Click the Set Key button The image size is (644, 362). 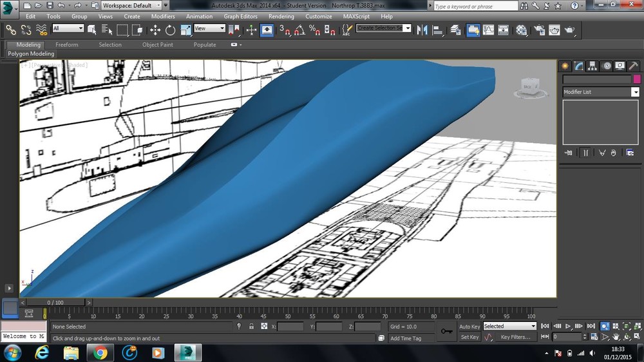pos(469,337)
